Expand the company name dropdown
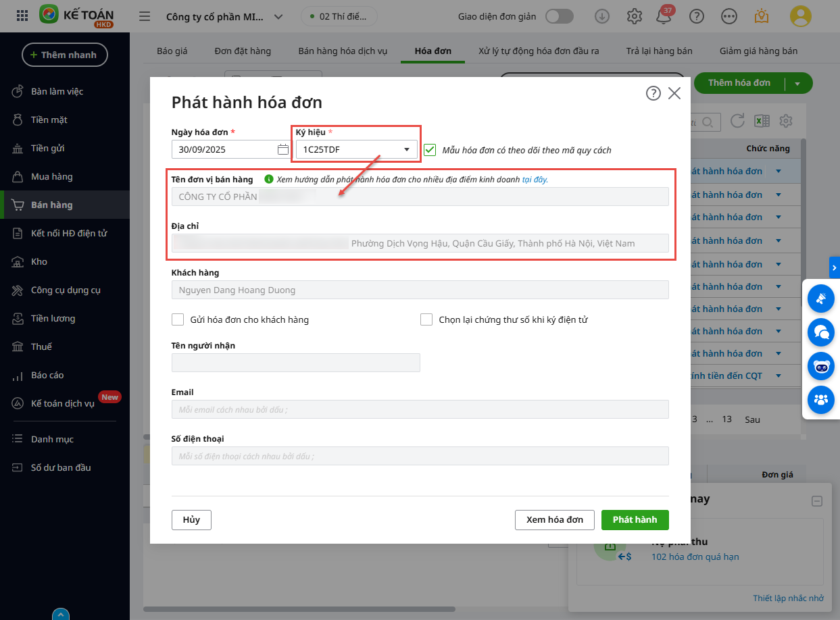The image size is (840, 620). click(x=278, y=18)
